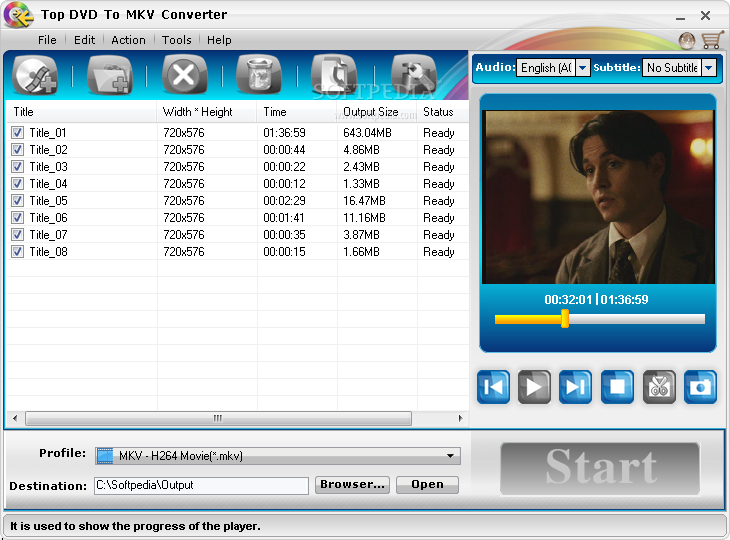Expand the Profile MKV - H264 dropdown
The height and width of the screenshot is (540, 730).
[450, 456]
